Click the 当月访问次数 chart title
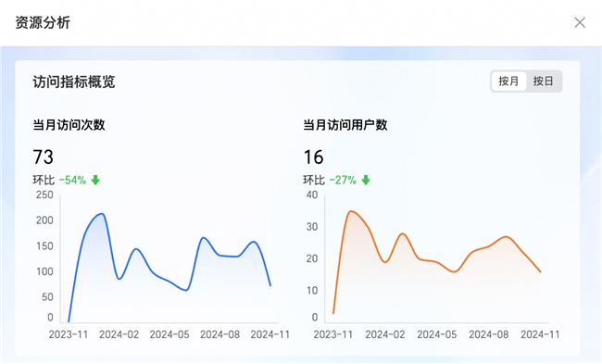 click(x=69, y=125)
